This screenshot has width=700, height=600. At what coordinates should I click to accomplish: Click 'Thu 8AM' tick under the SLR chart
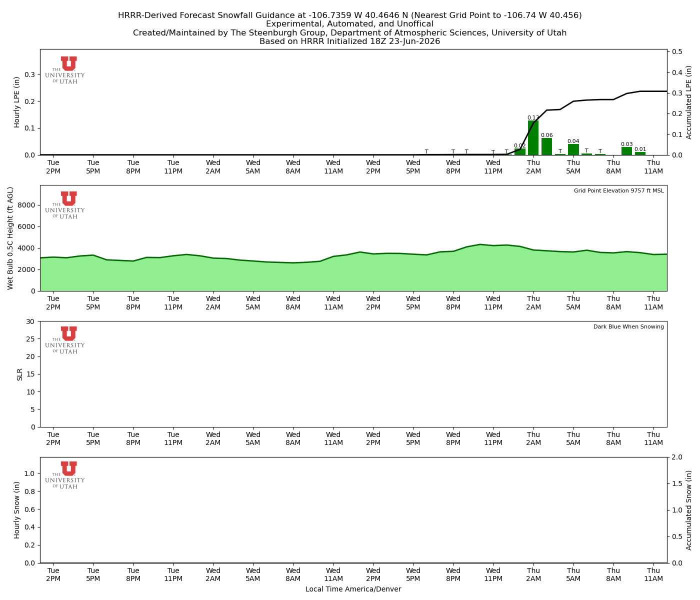[x=613, y=438]
